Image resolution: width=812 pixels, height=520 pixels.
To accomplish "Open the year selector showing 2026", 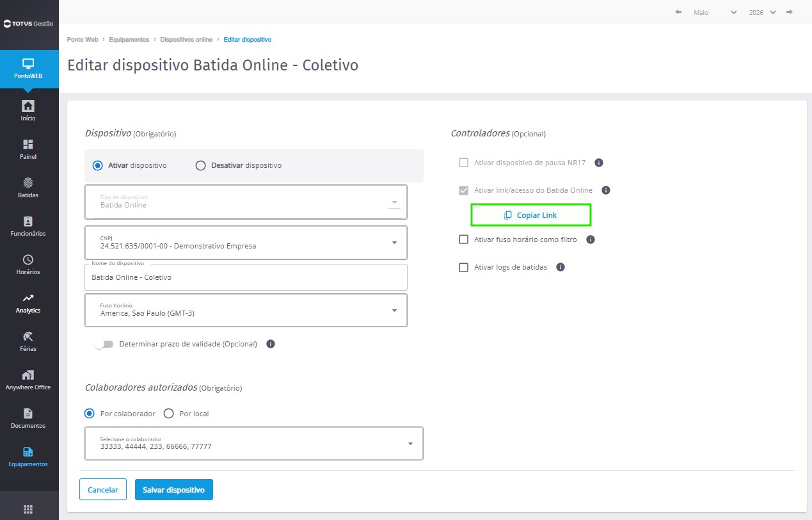I will click(x=762, y=12).
